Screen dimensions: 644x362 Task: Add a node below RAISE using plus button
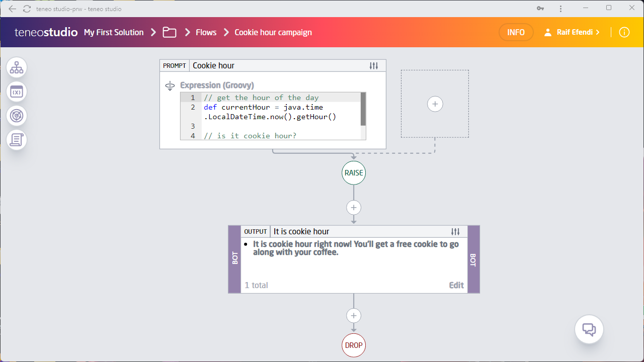coord(354,207)
